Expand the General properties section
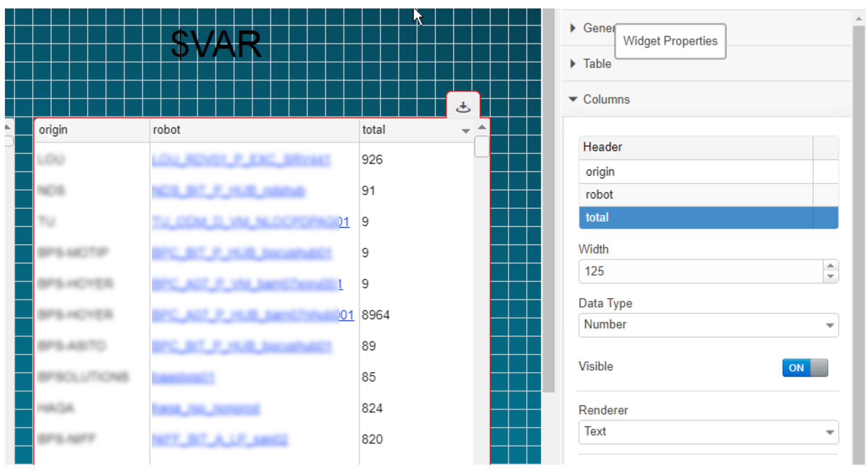Image resolution: width=868 pixels, height=474 pixels. coord(573,28)
